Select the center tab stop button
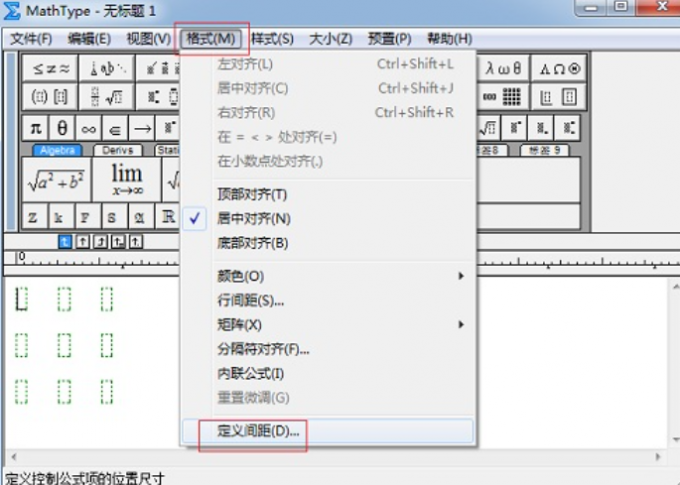680x485 pixels. [x=83, y=242]
